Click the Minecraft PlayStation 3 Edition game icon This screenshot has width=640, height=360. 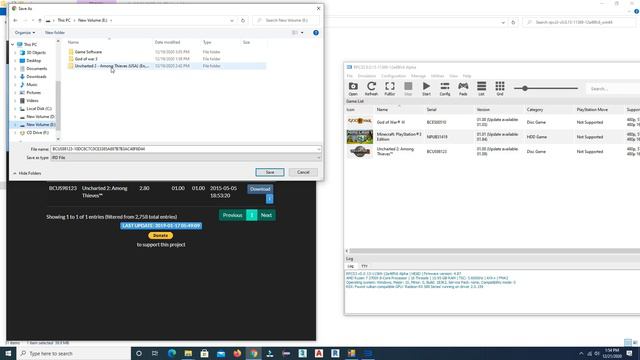tap(360, 137)
